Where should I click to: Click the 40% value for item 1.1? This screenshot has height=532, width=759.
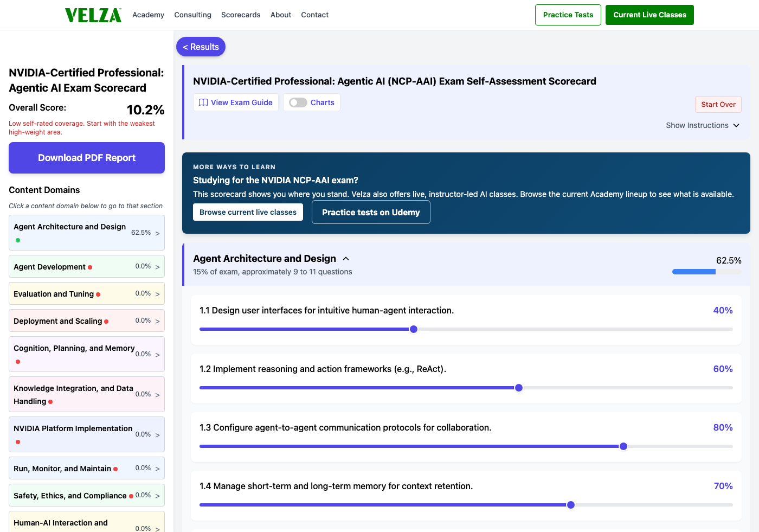[723, 310]
